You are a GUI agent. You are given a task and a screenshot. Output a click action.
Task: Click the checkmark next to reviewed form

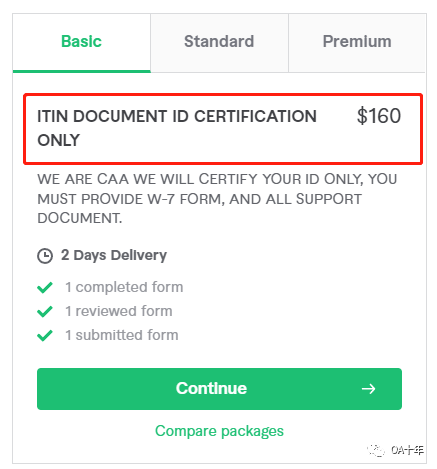45,311
